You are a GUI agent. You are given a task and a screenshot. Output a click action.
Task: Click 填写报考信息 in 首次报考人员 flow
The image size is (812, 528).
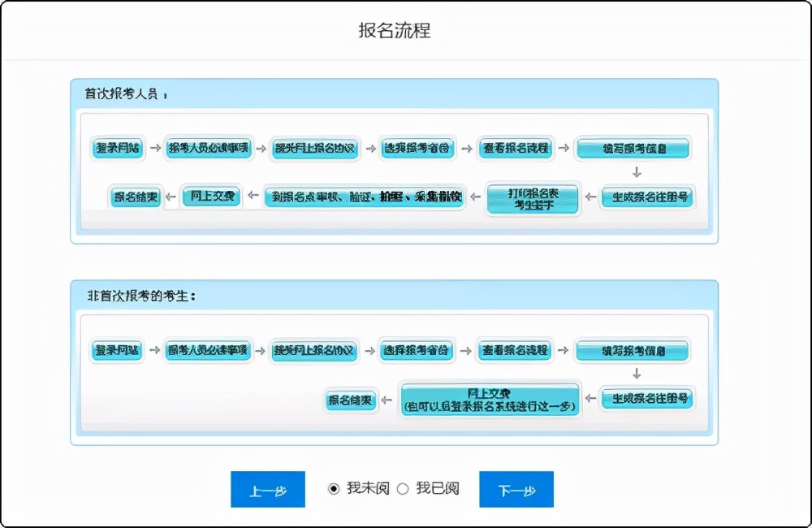(x=633, y=148)
